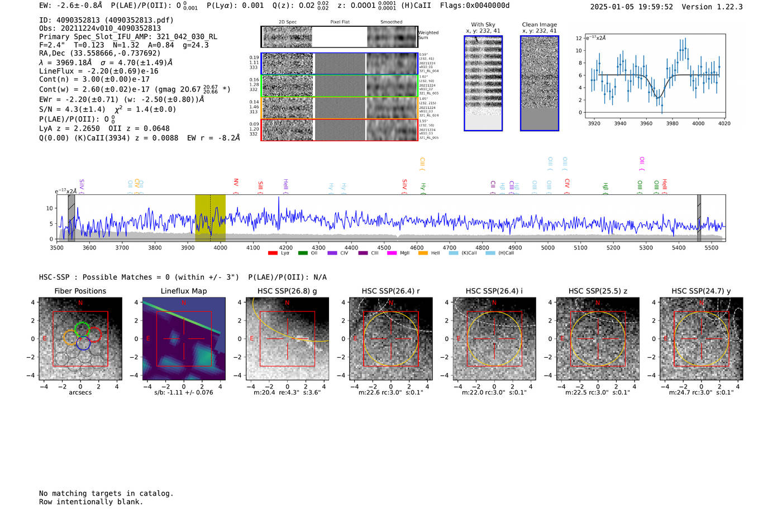
Task: Open the Fiber Positions image
Action: (80, 339)
